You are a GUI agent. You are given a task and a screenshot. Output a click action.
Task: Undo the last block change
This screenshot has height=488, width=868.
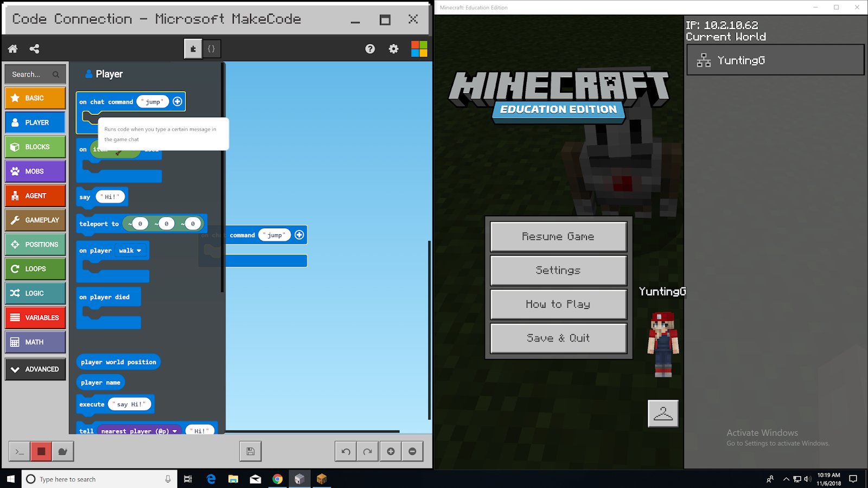pos(346,451)
